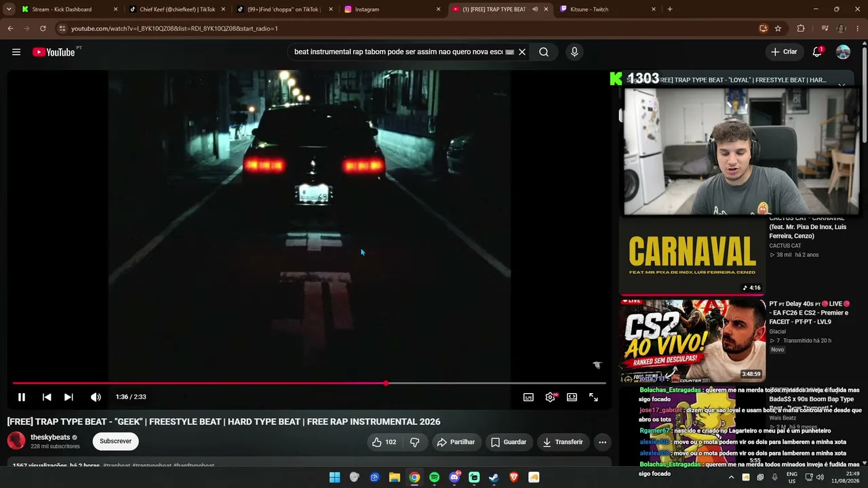The height and width of the screenshot is (488, 868).
Task: Open the YouTube account avatar menu
Action: (x=843, y=52)
